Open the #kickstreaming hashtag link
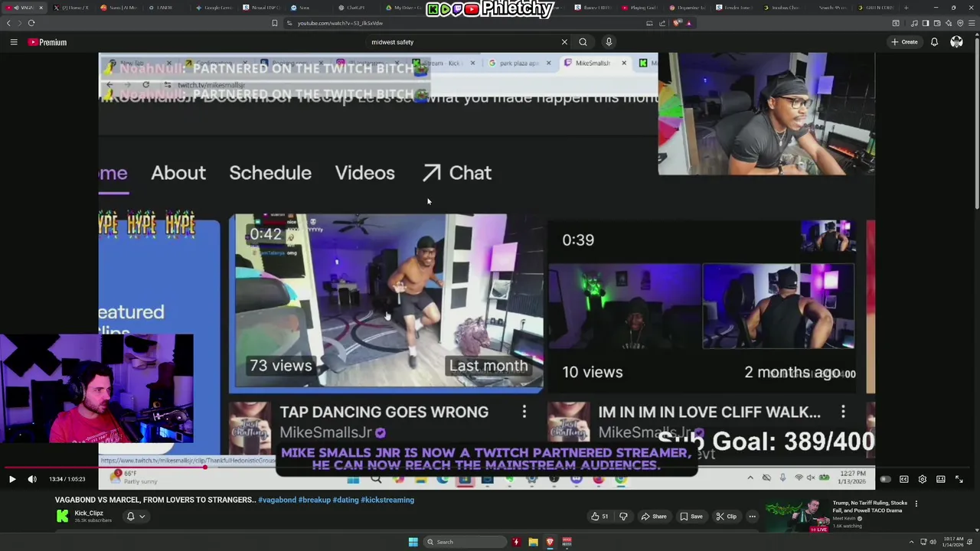 [387, 500]
